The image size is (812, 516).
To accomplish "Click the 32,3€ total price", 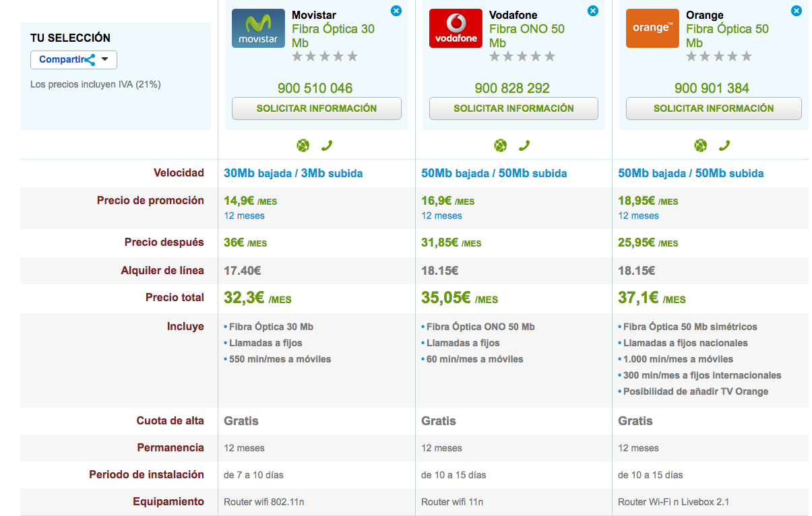I will coord(257,298).
